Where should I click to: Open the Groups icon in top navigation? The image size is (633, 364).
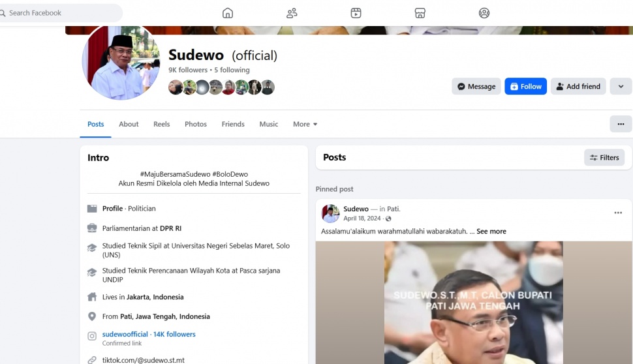click(x=484, y=13)
